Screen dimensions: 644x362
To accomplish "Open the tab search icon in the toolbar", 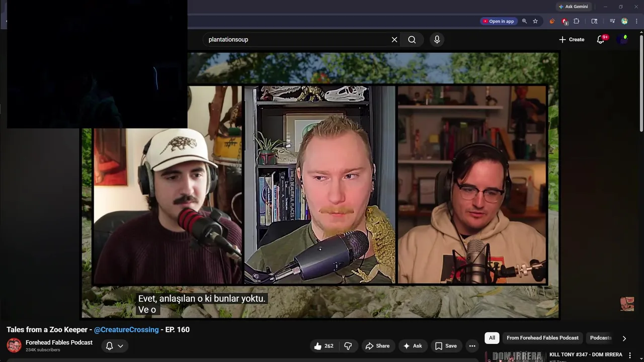I will pyautogui.click(x=594, y=21).
